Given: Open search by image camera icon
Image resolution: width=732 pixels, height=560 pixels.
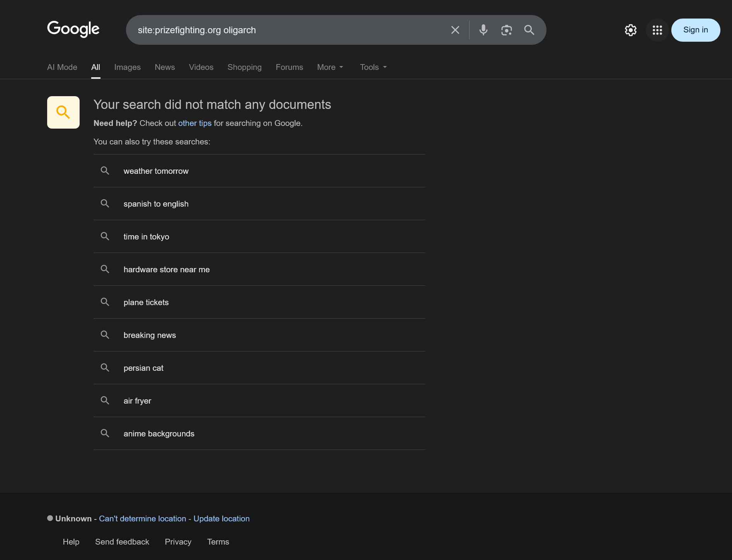Looking at the screenshot, I should [506, 30].
